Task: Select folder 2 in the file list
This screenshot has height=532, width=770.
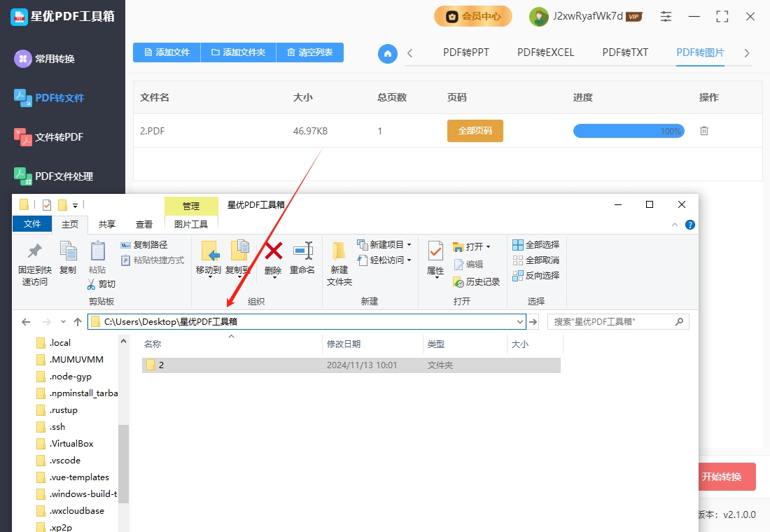Action: [351, 365]
